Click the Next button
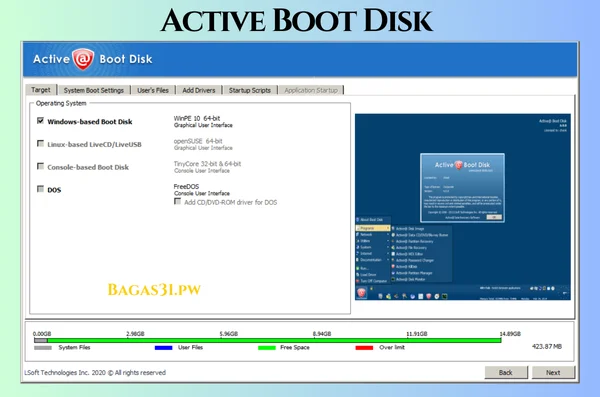The width and height of the screenshot is (600, 397). click(x=553, y=372)
